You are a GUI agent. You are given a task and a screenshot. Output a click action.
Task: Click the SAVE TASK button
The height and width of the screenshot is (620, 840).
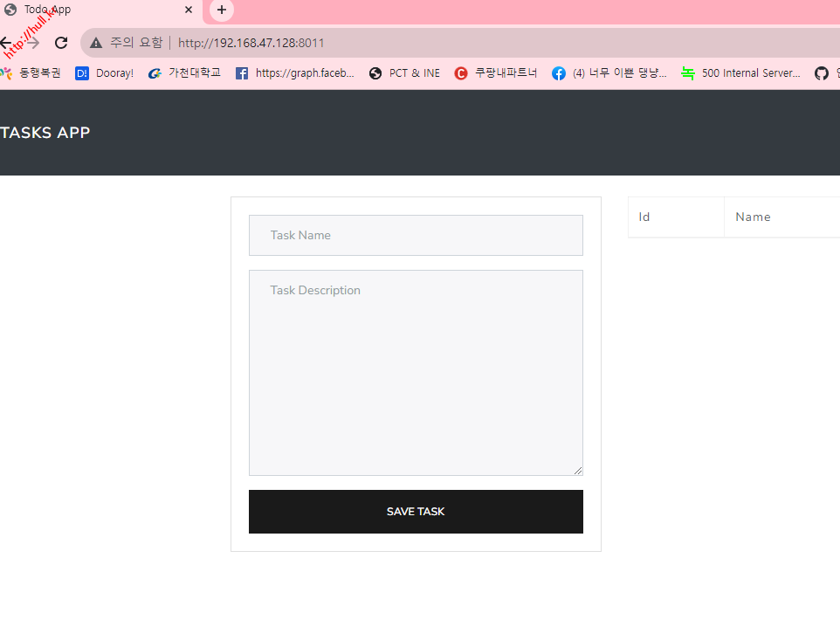click(416, 512)
